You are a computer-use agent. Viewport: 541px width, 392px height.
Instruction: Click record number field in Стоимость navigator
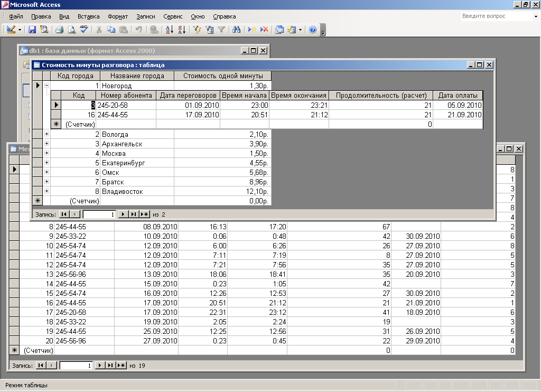(x=99, y=214)
